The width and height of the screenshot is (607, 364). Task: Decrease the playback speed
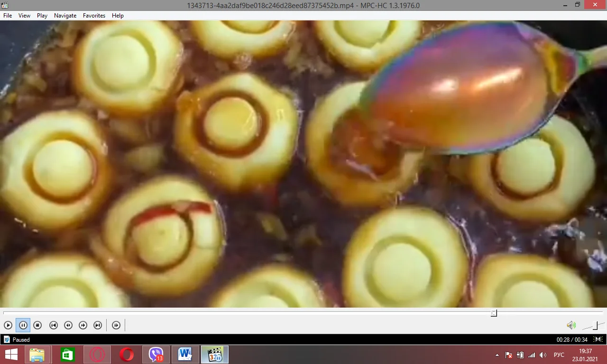(x=68, y=325)
